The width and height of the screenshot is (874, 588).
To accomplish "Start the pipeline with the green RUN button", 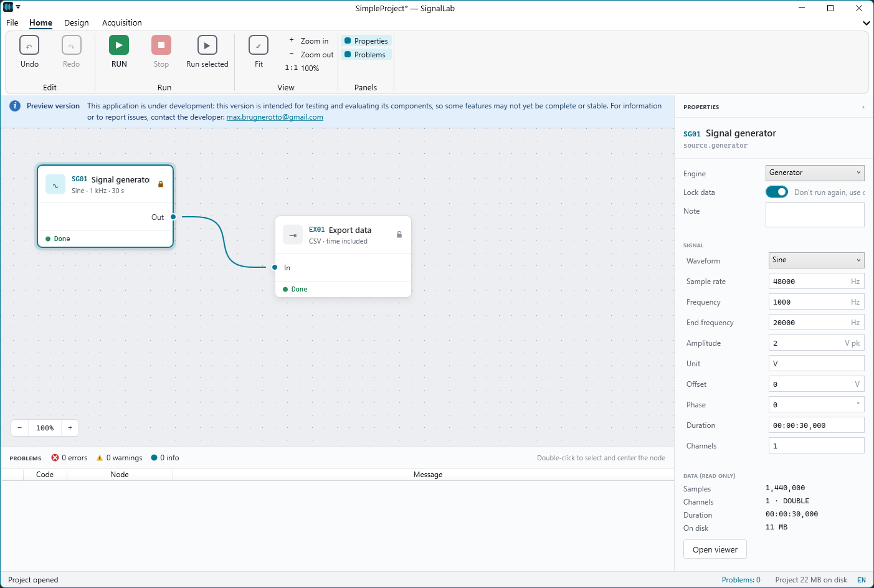I will point(119,45).
